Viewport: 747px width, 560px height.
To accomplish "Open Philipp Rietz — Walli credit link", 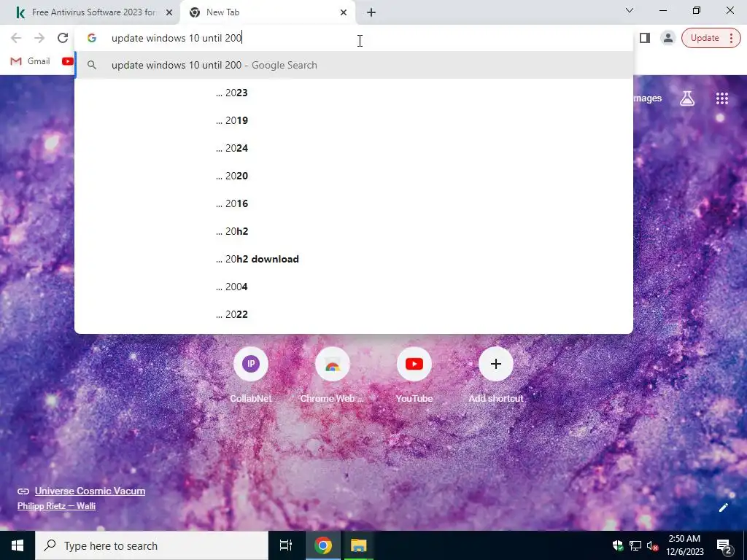I will (56, 506).
